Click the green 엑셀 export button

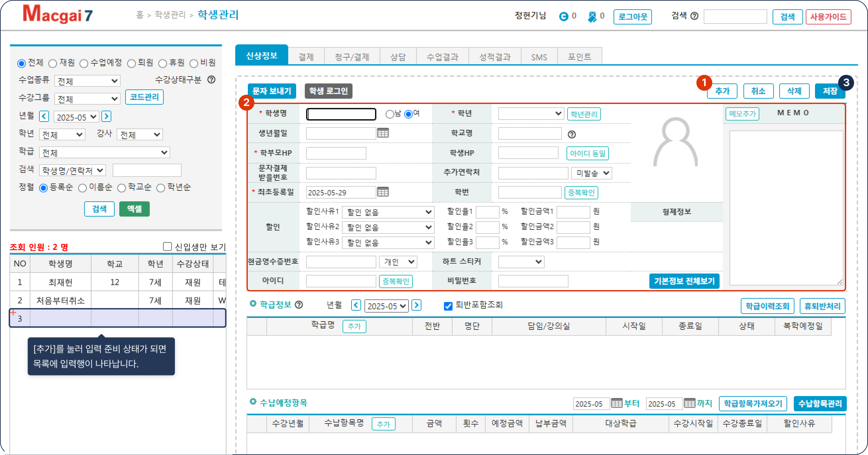134,209
